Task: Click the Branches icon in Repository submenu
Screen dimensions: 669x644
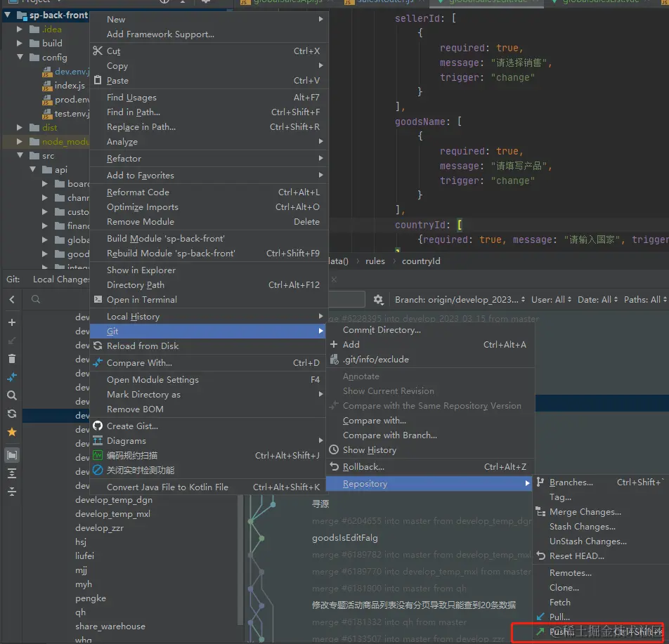Action: [540, 482]
